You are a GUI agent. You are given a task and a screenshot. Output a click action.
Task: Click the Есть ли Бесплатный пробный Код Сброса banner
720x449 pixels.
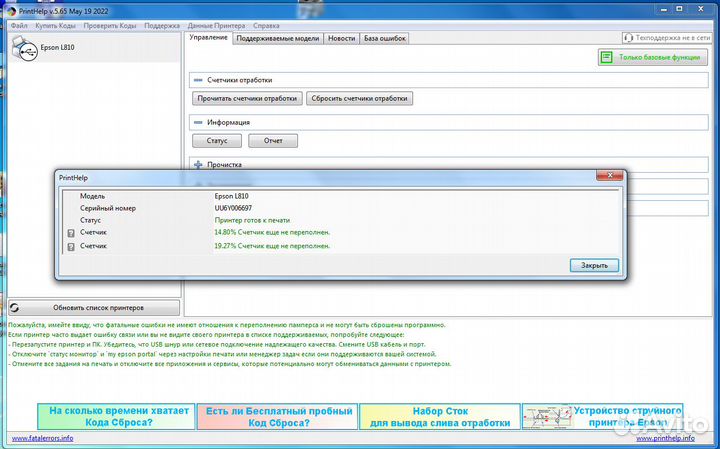pyautogui.click(x=278, y=416)
